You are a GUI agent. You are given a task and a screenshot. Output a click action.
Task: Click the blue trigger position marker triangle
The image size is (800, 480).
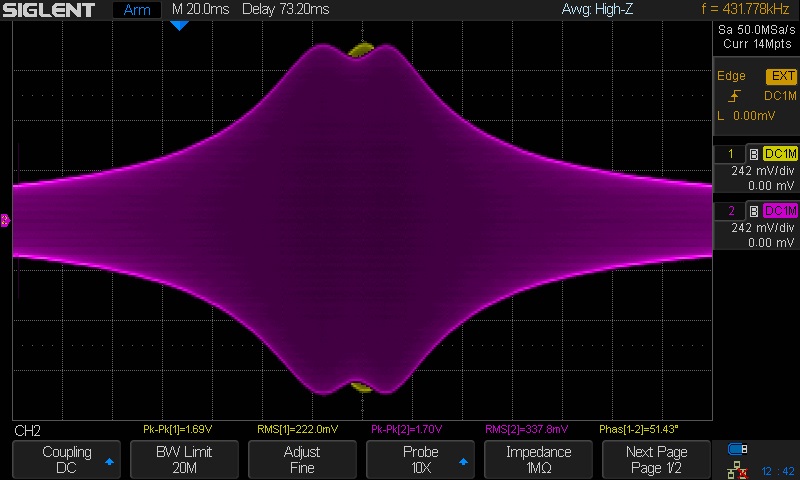(179, 25)
